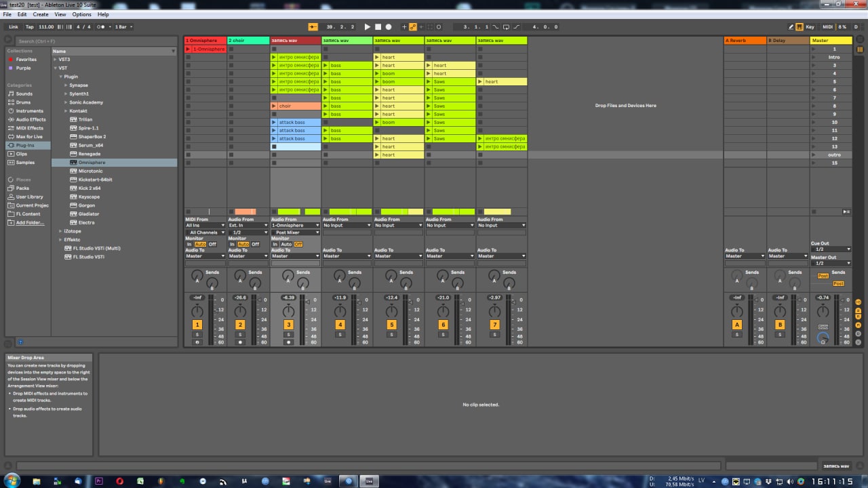Open the Instruments category

point(29,110)
